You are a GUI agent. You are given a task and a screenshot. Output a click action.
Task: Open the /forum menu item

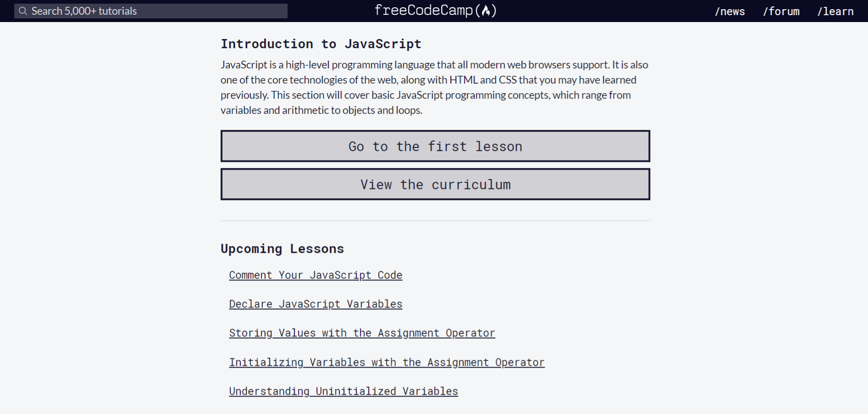781,11
